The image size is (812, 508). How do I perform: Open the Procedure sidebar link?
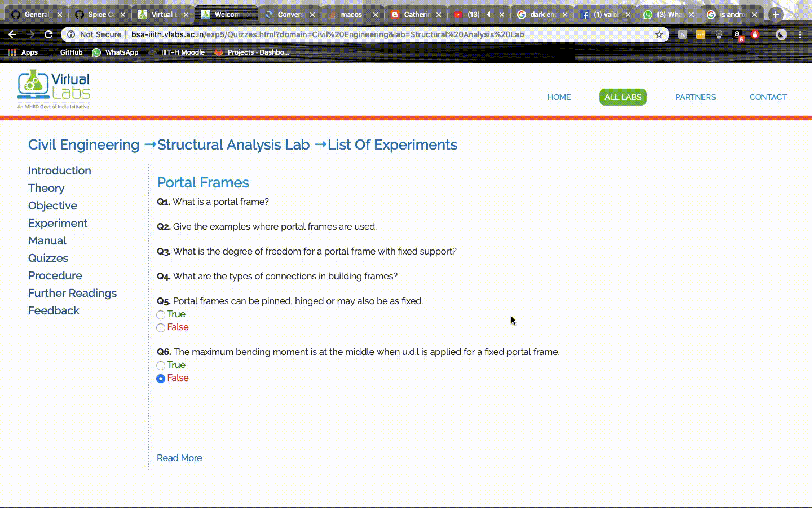click(55, 275)
